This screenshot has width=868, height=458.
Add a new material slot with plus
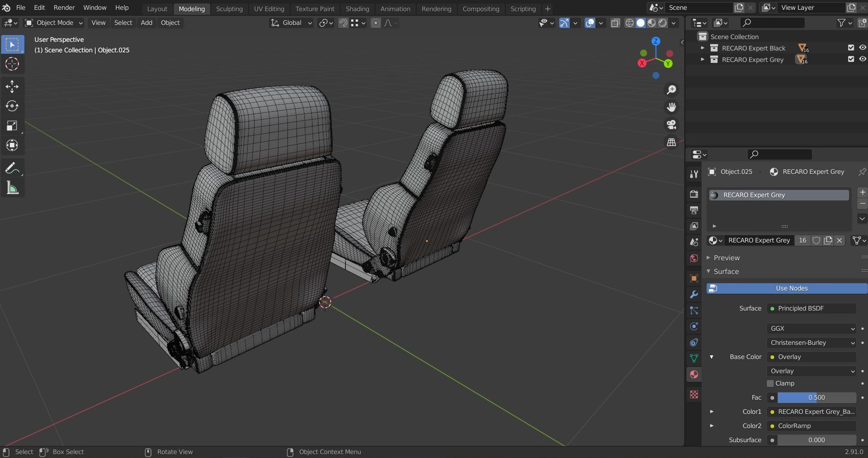pyautogui.click(x=862, y=192)
